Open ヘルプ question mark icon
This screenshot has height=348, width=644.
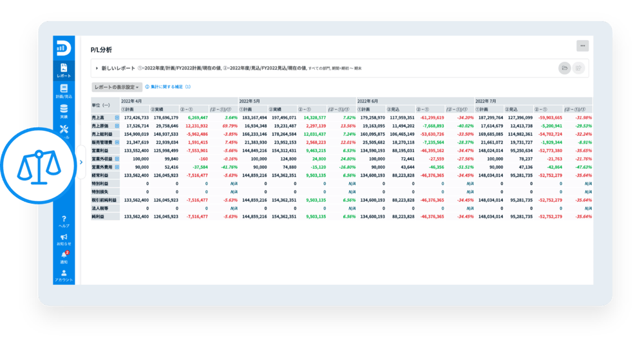pos(64,221)
